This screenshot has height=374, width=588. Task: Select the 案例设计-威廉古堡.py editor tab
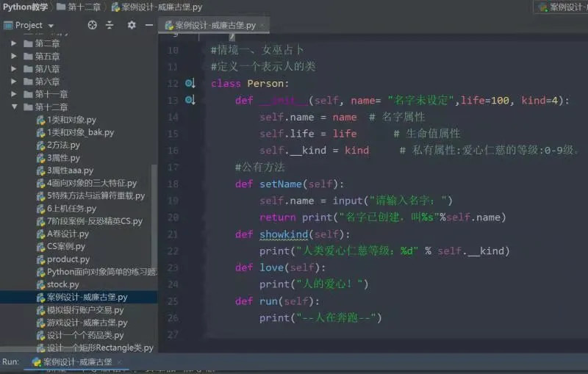point(214,25)
